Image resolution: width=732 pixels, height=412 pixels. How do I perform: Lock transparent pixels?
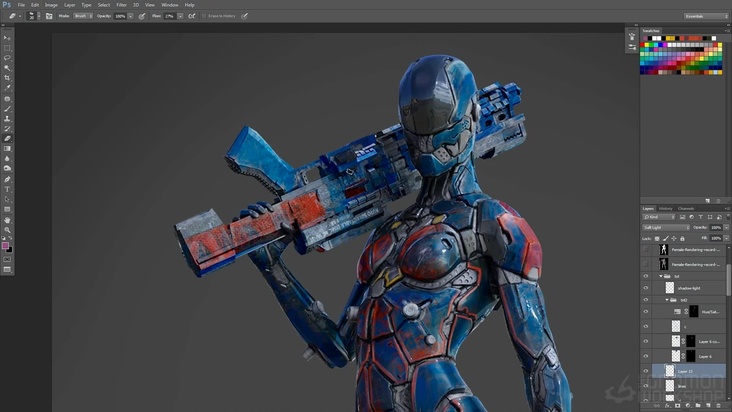click(657, 238)
